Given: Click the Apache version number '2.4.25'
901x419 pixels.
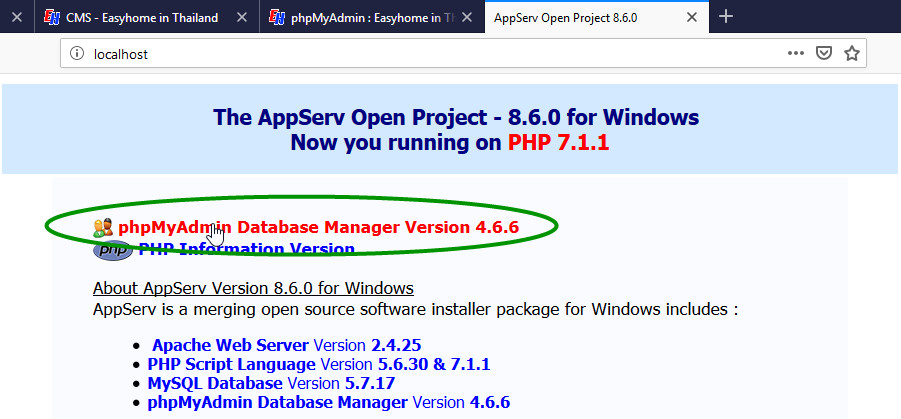Looking at the screenshot, I should coord(396,345).
